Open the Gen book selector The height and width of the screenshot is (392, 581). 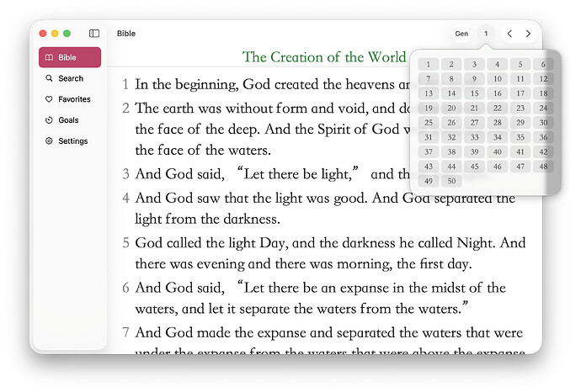pyautogui.click(x=461, y=34)
